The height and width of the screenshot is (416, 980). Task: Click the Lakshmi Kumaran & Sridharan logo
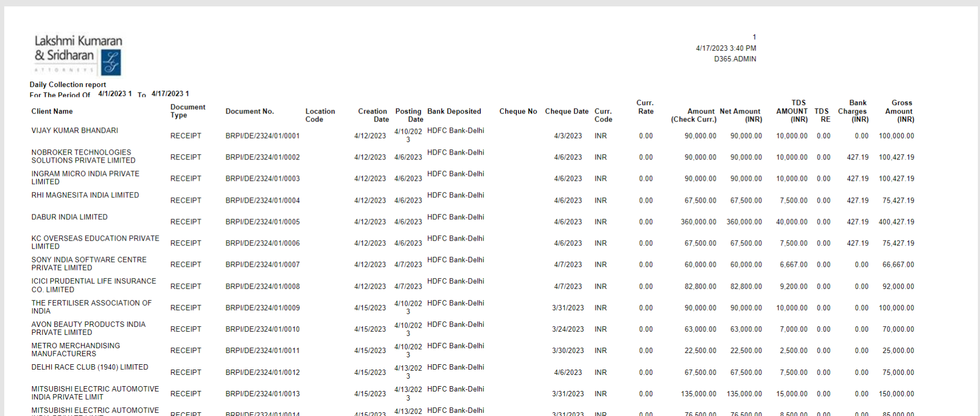78,55
